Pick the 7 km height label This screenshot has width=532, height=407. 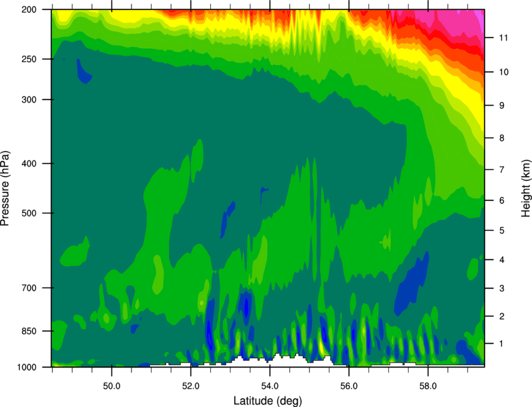click(x=502, y=170)
